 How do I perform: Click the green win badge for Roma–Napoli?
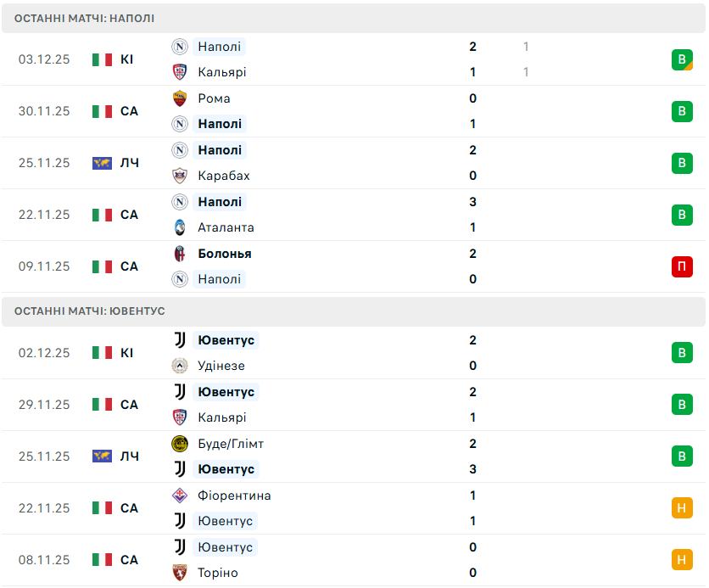tap(682, 111)
